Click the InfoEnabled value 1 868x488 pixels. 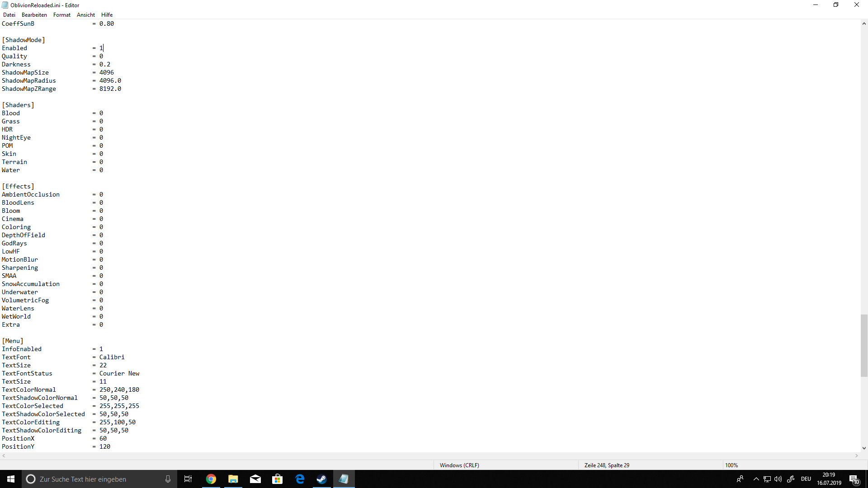[x=101, y=349]
